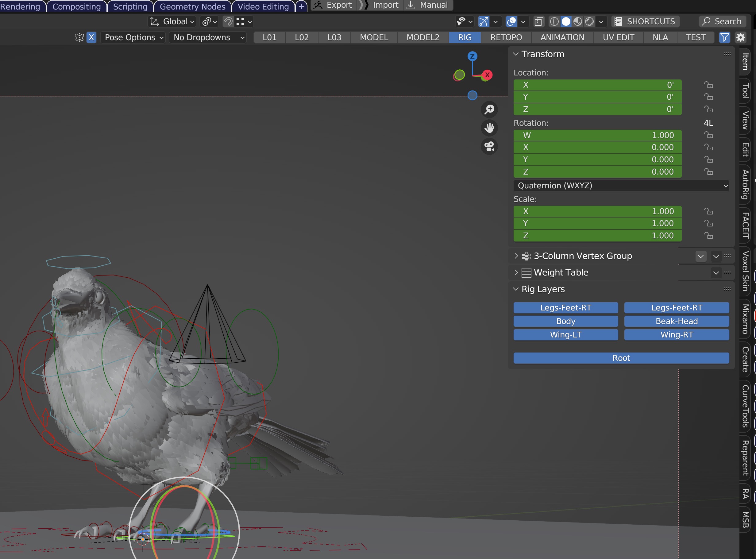Open the Quaternion (WXYZ) rotation mode dropdown
Screen dimensions: 756x559
[x=621, y=185]
